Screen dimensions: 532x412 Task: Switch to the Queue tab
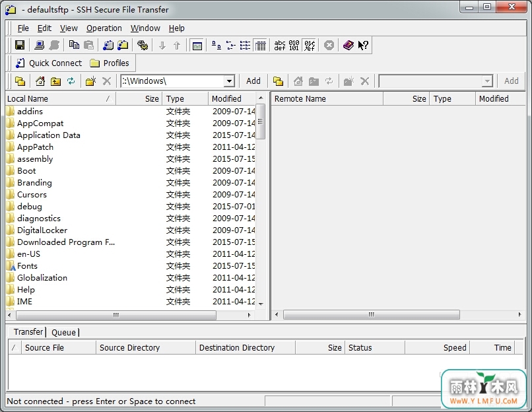63,332
